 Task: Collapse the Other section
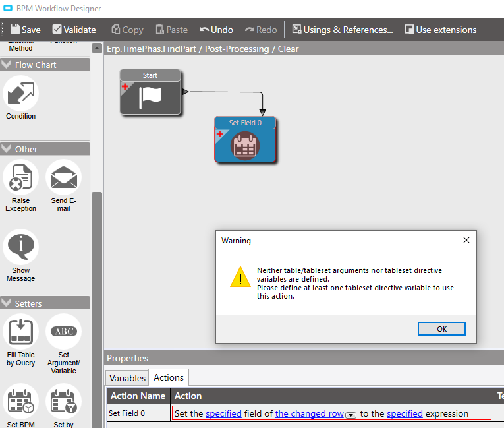coord(6,148)
